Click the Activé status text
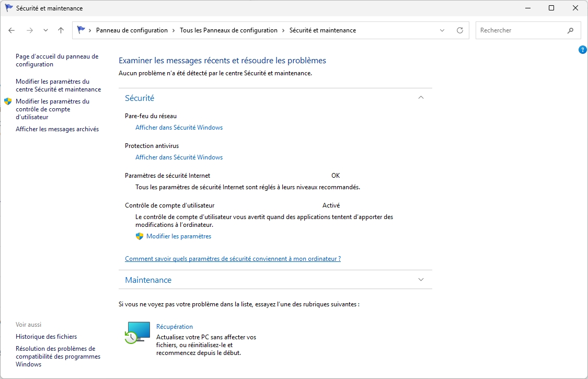The width and height of the screenshot is (588, 379). coord(331,205)
